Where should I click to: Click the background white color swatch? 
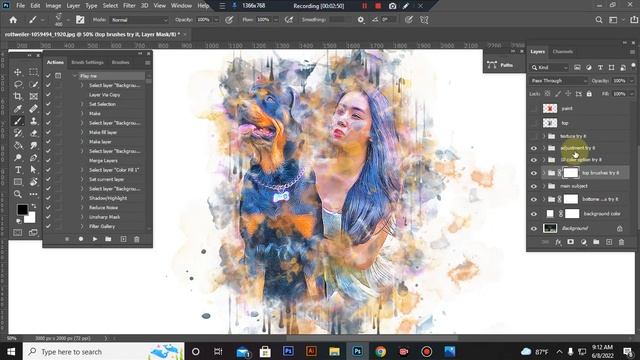click(x=30, y=217)
